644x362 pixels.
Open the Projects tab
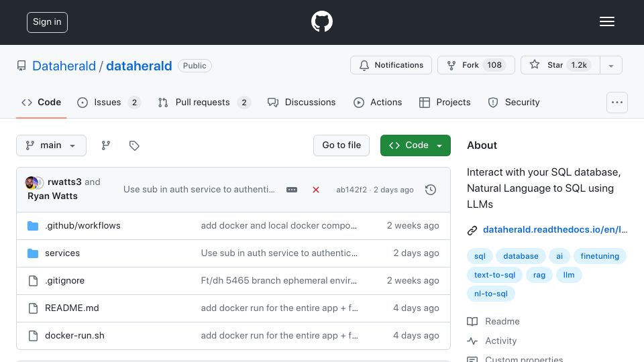[x=444, y=102]
